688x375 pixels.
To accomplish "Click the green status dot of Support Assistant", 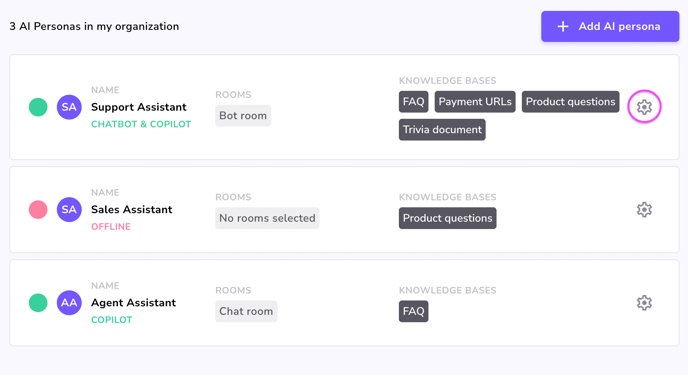I will point(38,107).
